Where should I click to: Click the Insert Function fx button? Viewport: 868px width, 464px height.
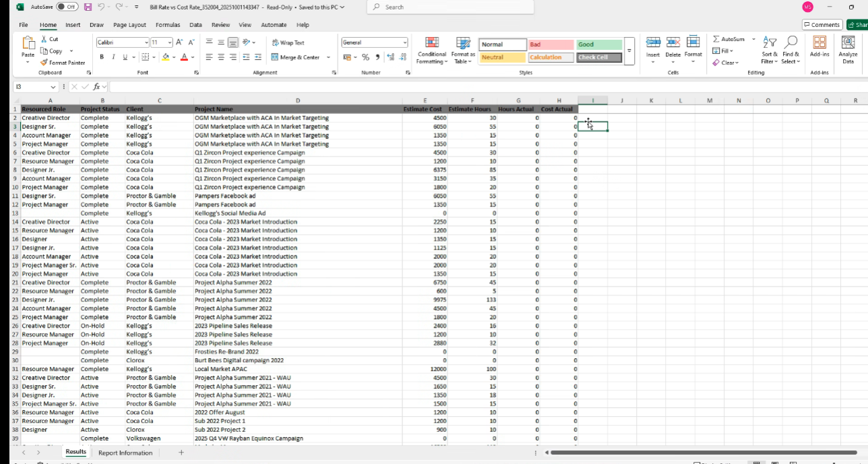[x=97, y=87]
